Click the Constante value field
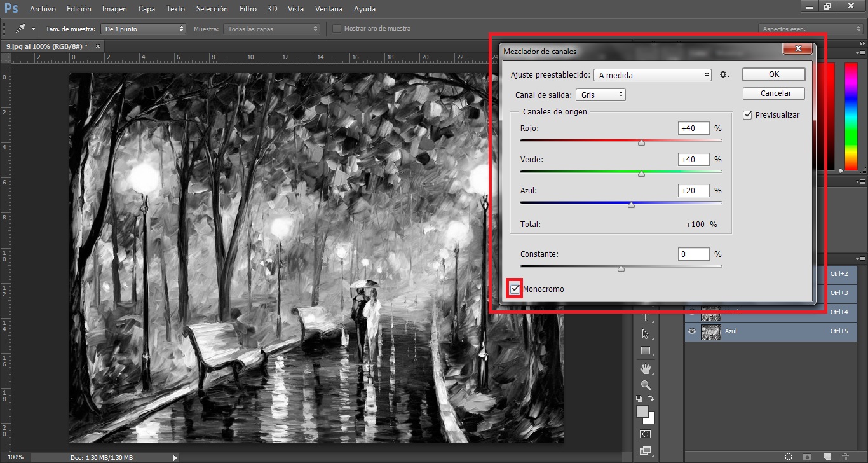This screenshot has width=868, height=463. [x=693, y=254]
